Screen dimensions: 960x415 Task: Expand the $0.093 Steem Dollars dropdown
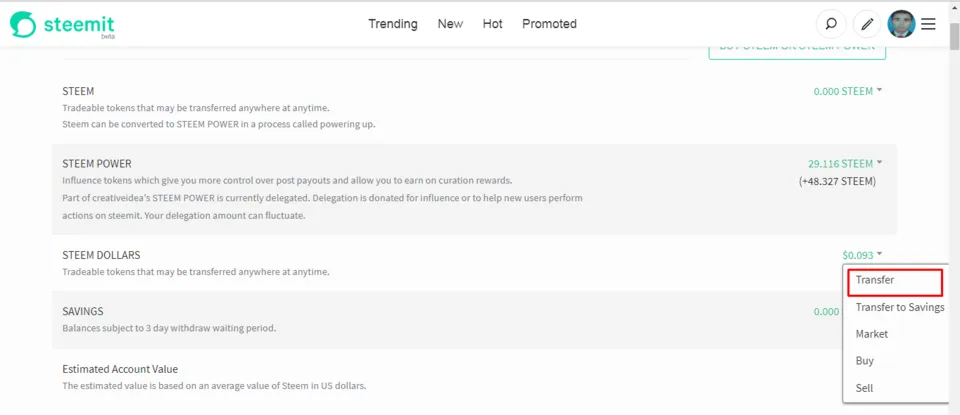(862, 255)
